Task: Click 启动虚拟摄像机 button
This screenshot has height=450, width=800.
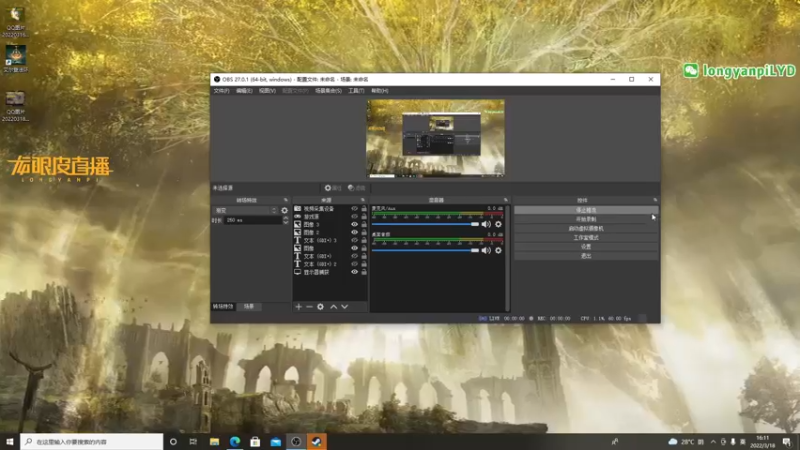Action: point(586,229)
